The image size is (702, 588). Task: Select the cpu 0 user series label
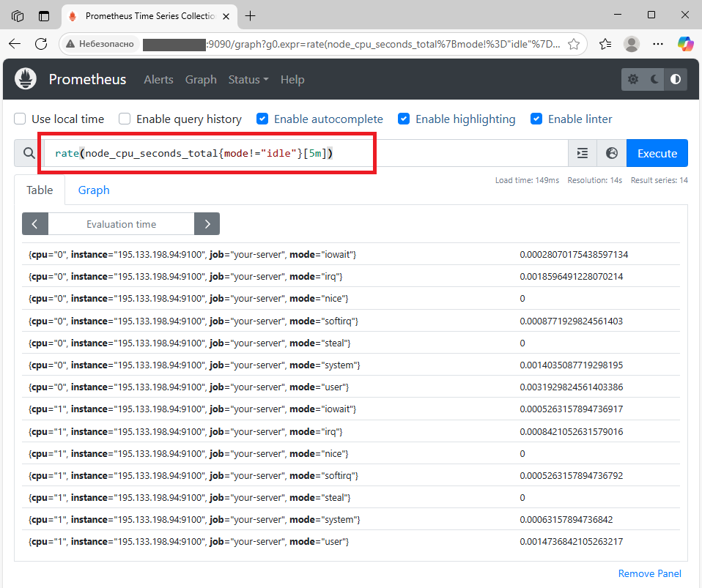188,387
